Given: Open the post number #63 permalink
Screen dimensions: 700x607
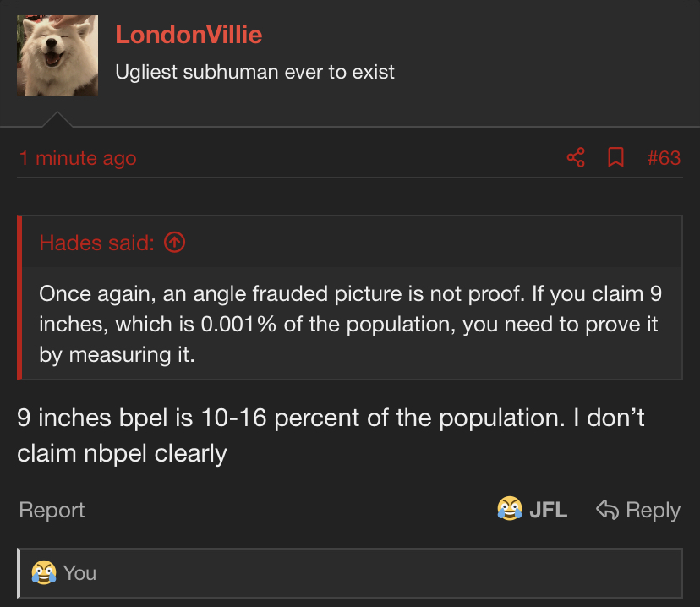Looking at the screenshot, I should [x=664, y=158].
